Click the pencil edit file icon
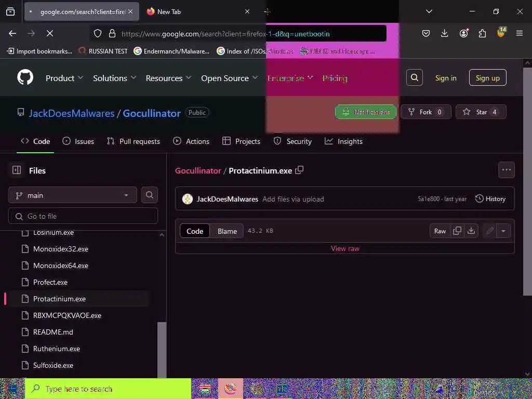Image resolution: width=532 pixels, height=399 pixels. 489,231
